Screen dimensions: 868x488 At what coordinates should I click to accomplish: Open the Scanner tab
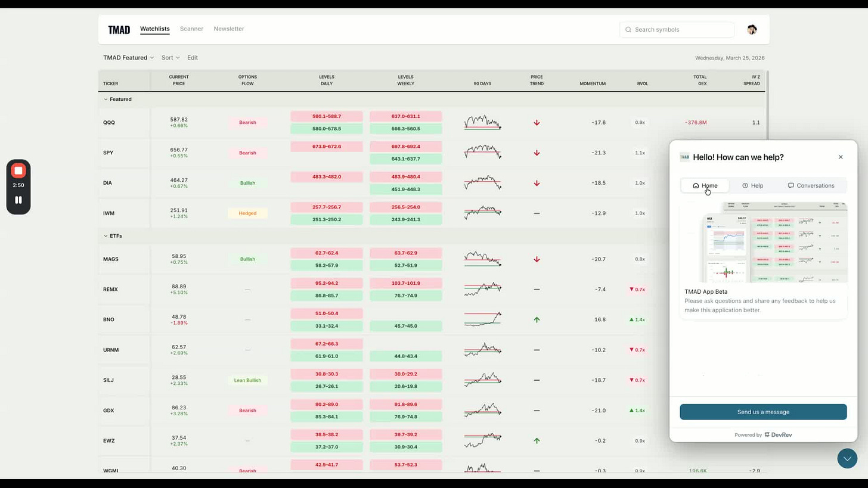click(x=191, y=29)
